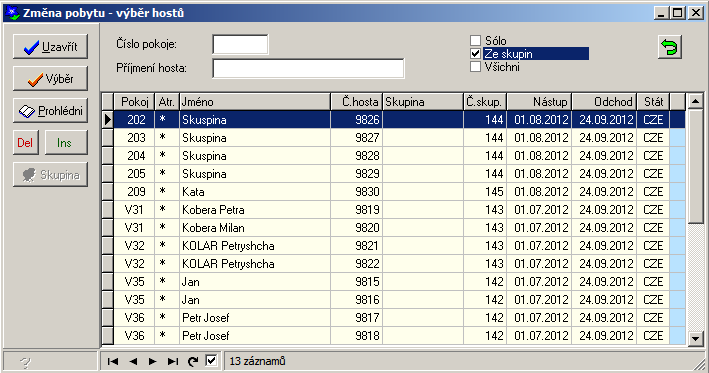Go to first record navigation arrow

[x=113, y=361]
